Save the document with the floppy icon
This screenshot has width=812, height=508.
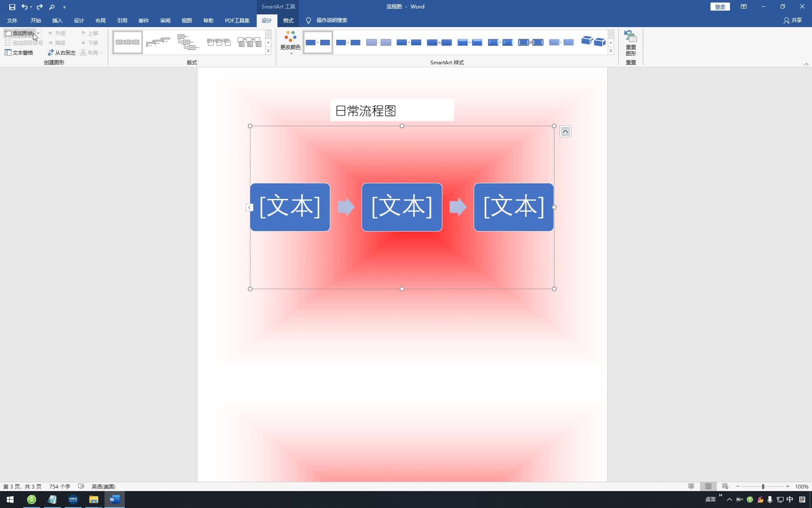[x=12, y=7]
